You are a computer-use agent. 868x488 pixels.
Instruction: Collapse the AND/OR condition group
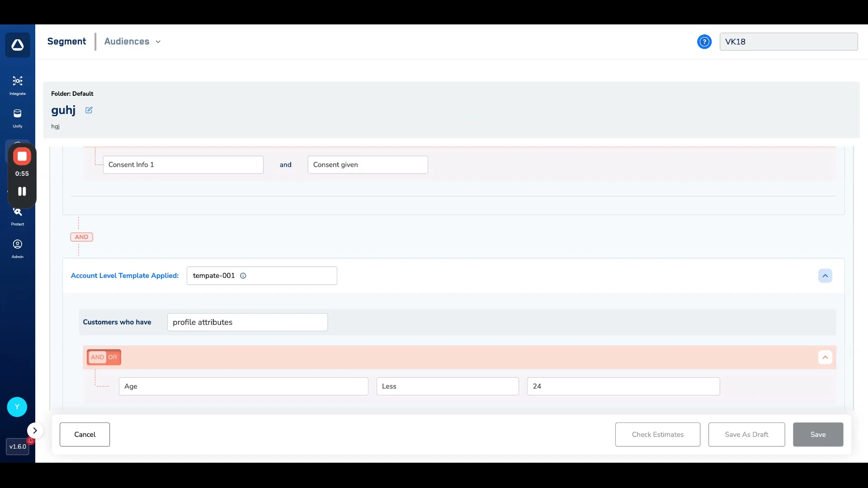tap(825, 357)
